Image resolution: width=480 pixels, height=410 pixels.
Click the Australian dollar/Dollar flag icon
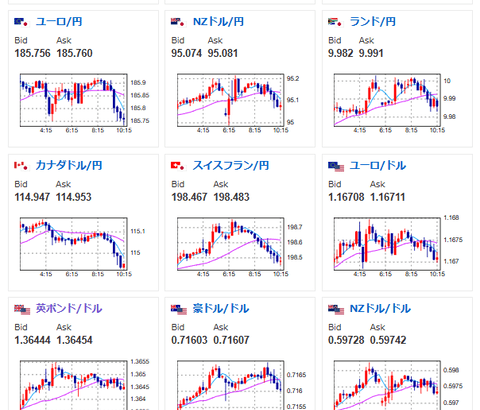pyautogui.click(x=179, y=309)
